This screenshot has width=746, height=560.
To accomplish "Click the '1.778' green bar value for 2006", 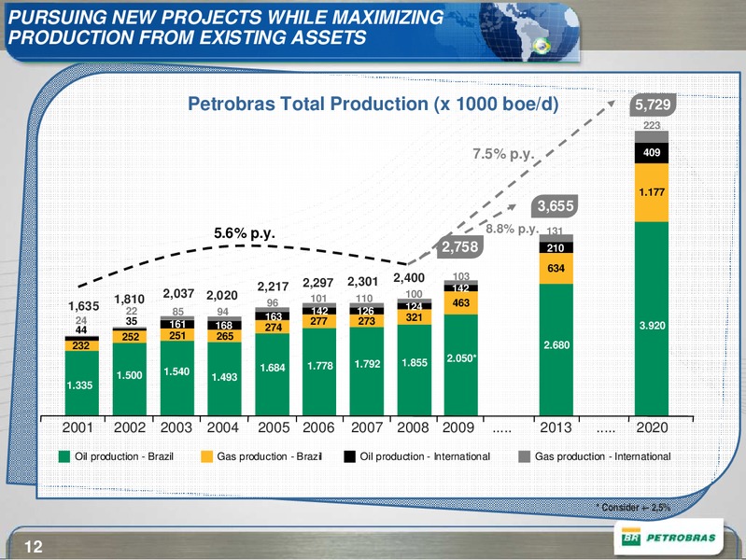I will 320,366.
